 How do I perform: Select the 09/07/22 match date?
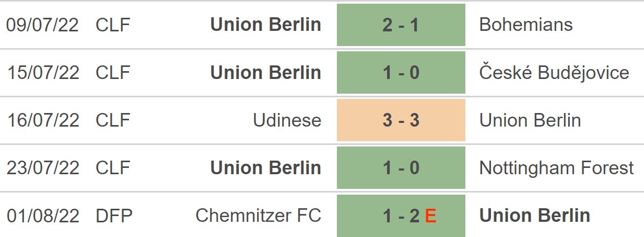pyautogui.click(x=43, y=25)
